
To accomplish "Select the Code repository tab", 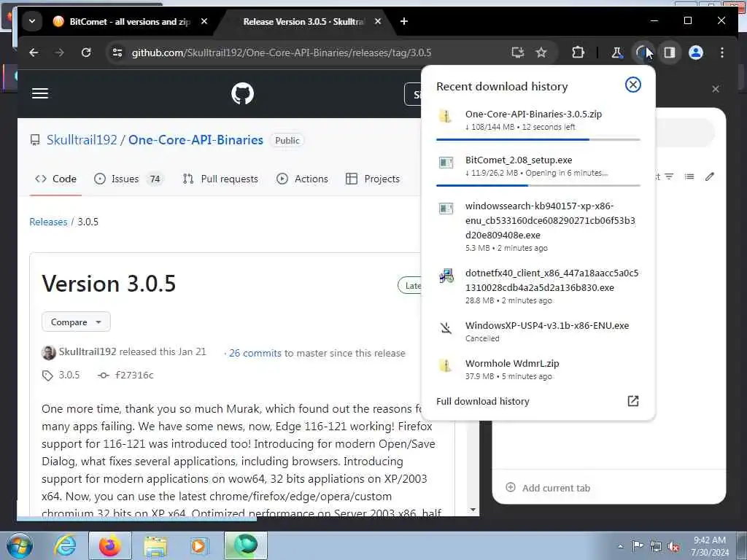I will (55, 179).
